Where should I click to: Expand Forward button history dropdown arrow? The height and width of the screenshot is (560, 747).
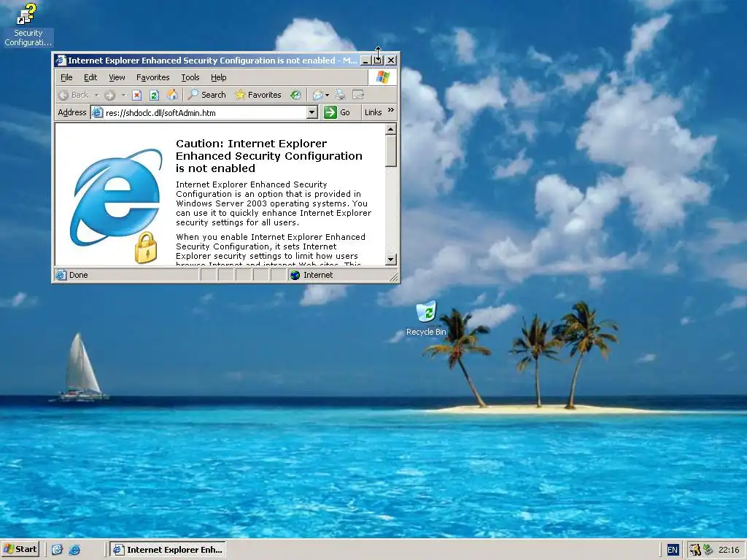(123, 96)
